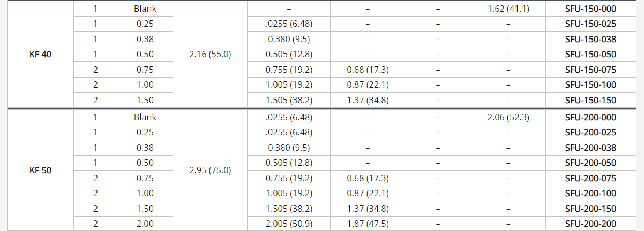Click the KF 50 flange size cell
This screenshot has width=644, height=231.
pos(40,170)
